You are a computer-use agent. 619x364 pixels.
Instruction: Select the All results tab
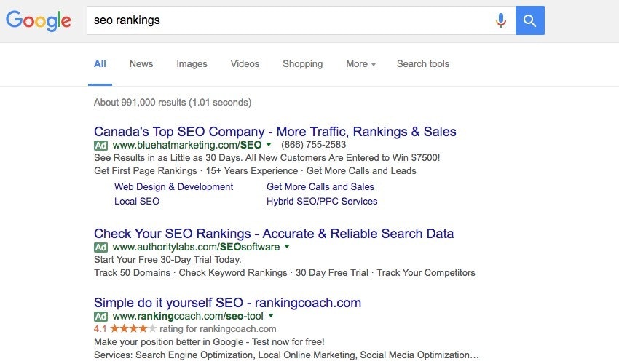100,64
